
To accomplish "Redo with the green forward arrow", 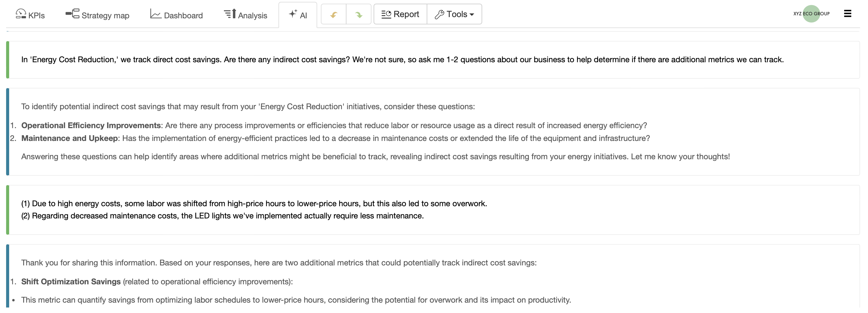I will click(x=359, y=14).
